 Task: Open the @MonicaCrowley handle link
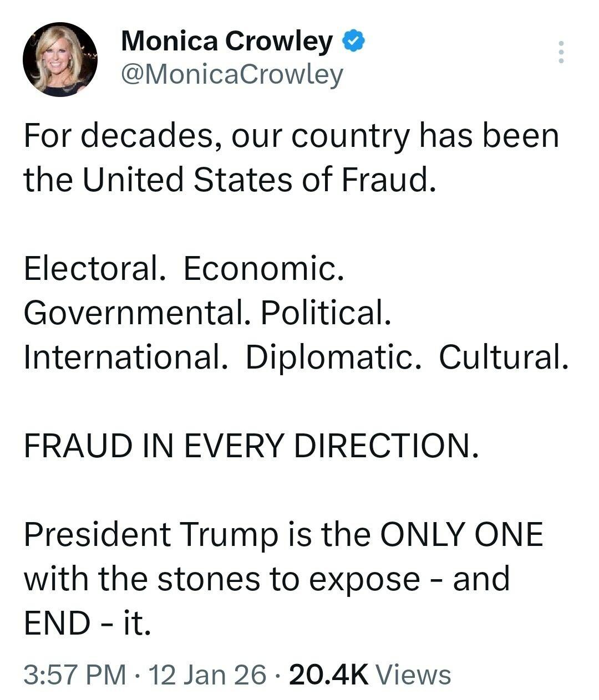click(232, 74)
